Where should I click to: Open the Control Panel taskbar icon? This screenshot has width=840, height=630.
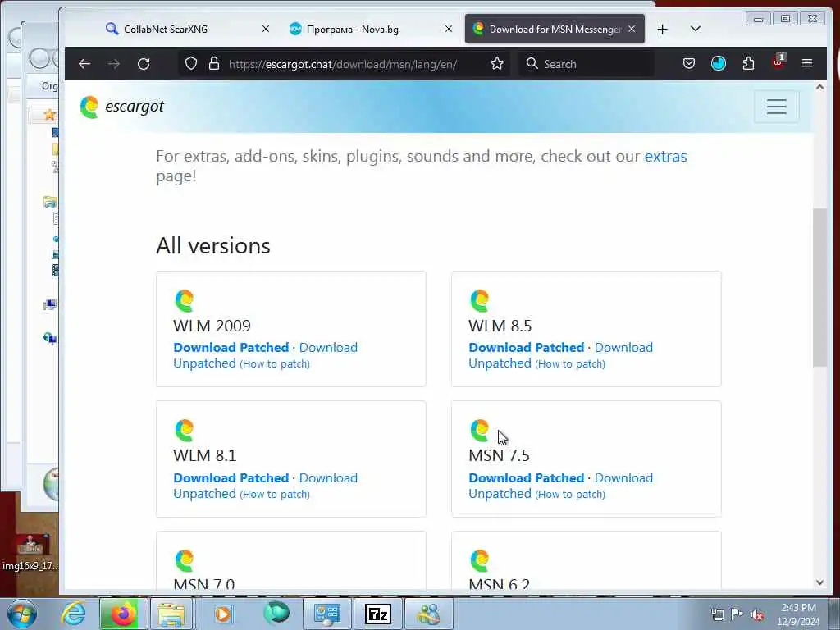(x=326, y=614)
